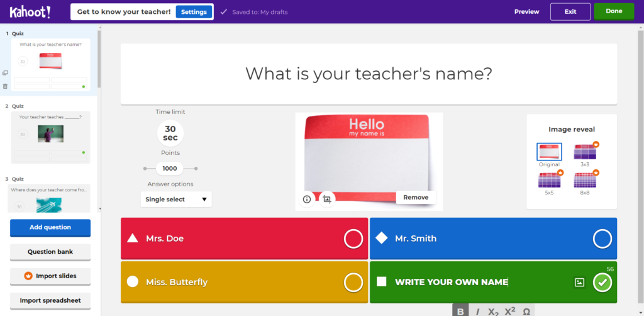The height and width of the screenshot is (316, 644).
Task: Click the duplicate question icon in sidebar
Action: [x=5, y=73]
